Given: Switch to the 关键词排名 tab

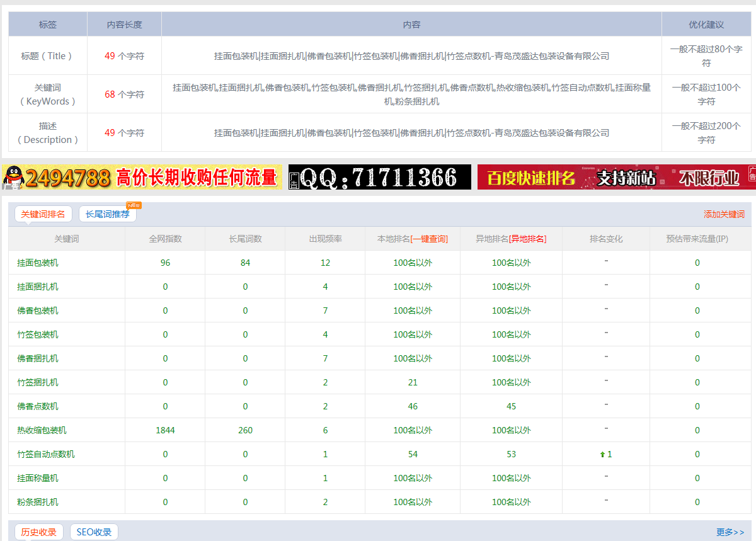Looking at the screenshot, I should pos(43,214).
